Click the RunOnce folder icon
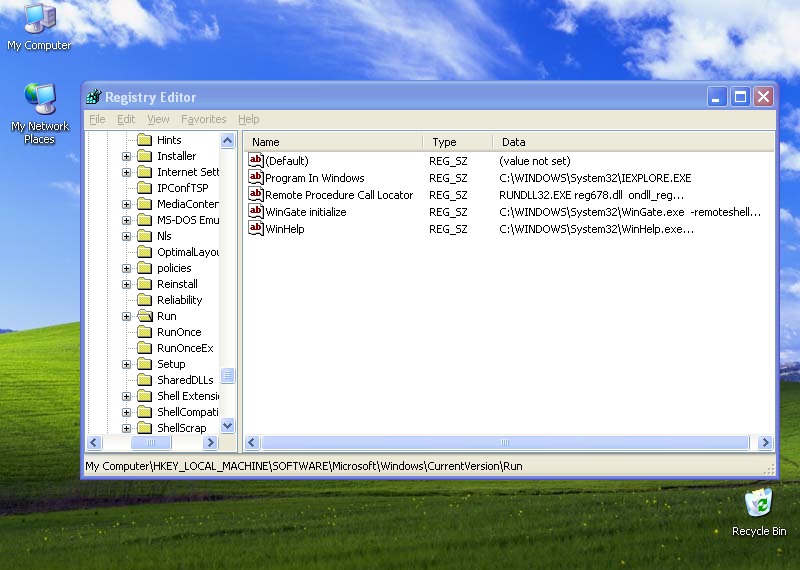Screen dimensions: 800x570 pos(145,332)
